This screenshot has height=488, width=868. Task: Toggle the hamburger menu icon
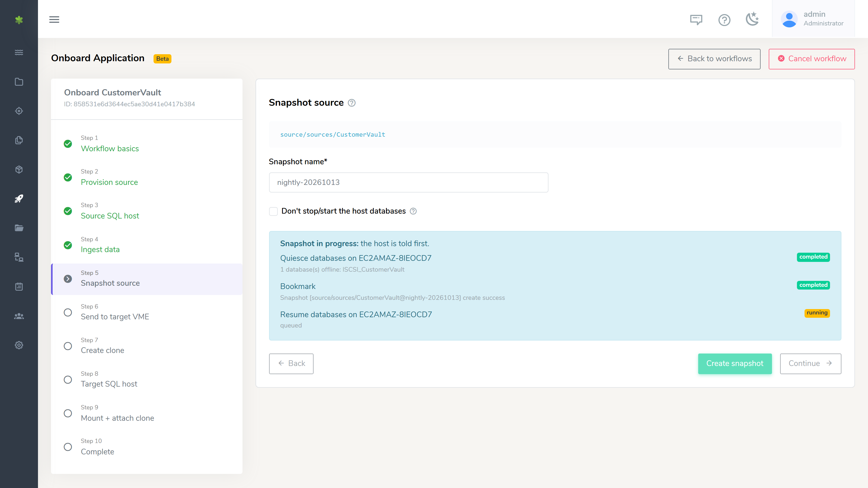pos(54,20)
